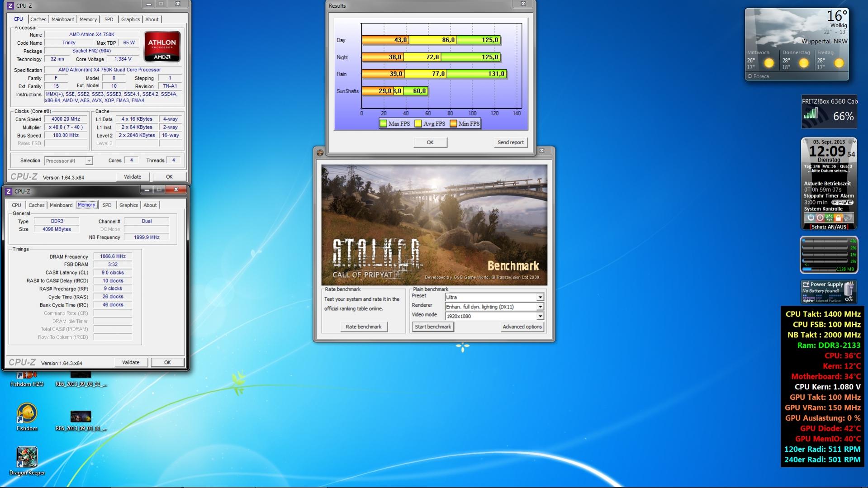Screen dimensions: 868x488
Task: Click the 4000.20 MHz Core Speed field
Action: [x=66, y=119]
